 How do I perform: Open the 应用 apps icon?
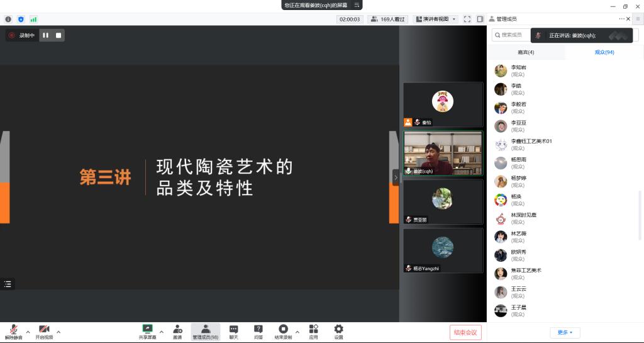pyautogui.click(x=313, y=331)
